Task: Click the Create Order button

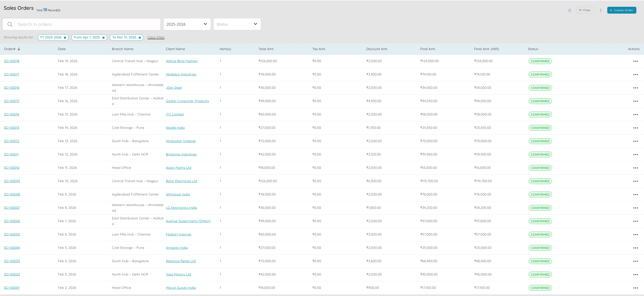Action: [x=622, y=10]
